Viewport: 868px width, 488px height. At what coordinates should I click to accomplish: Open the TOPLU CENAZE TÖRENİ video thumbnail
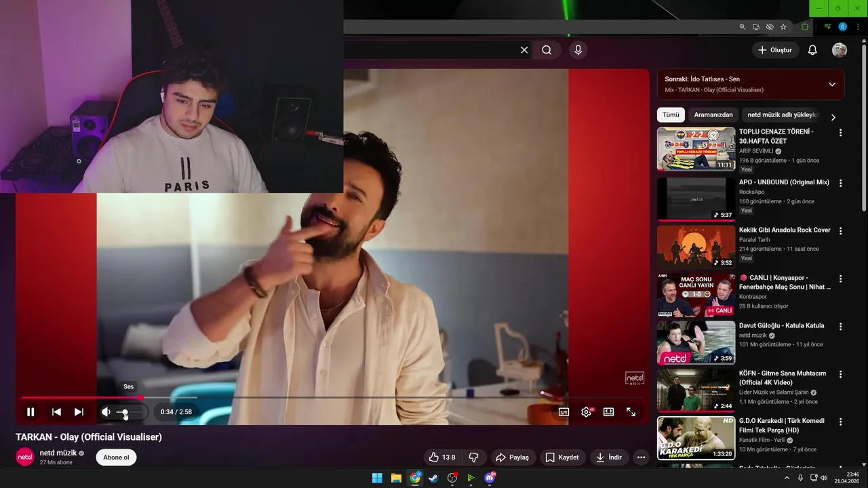696,148
